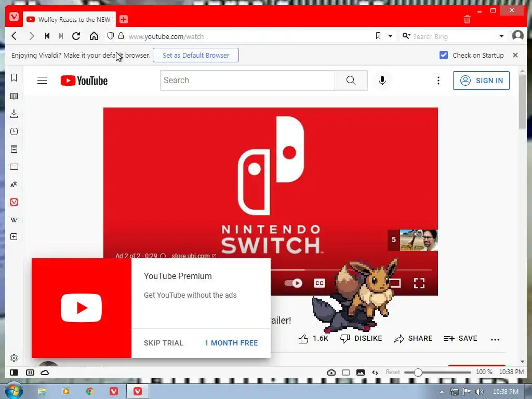Like the video with 1.6K likes
Image resolution: width=532 pixels, height=399 pixels.
pyautogui.click(x=313, y=339)
